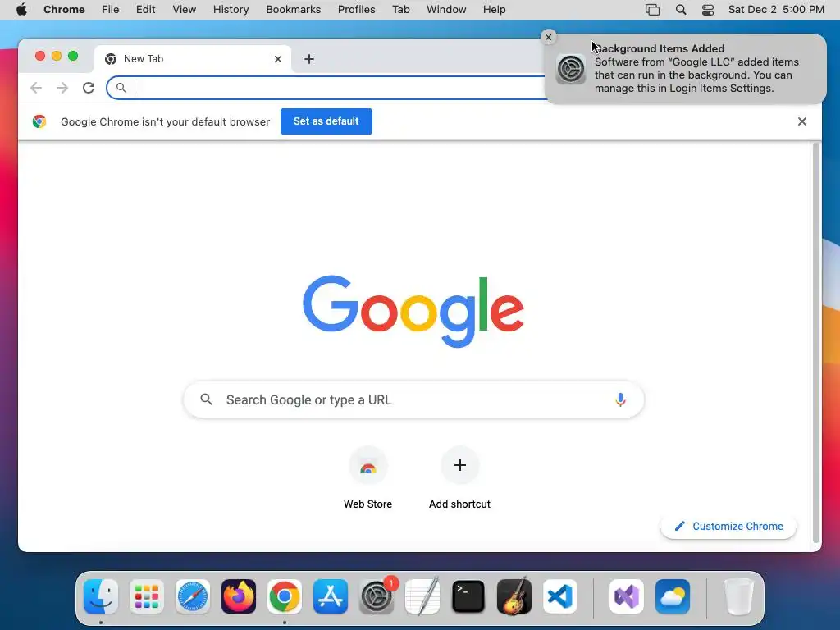Click the Google logo
840x630 pixels.
click(x=413, y=311)
